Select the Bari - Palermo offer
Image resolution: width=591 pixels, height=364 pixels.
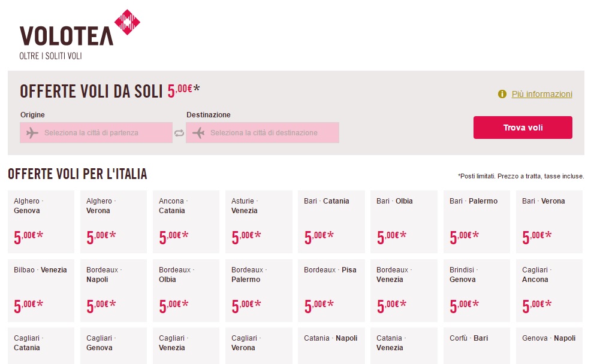477,222
